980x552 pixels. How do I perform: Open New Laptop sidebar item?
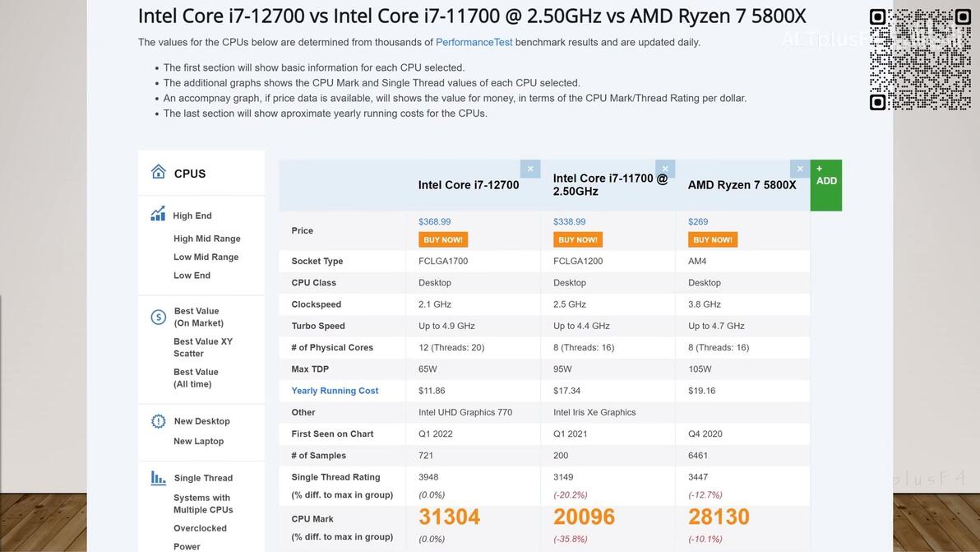point(199,441)
